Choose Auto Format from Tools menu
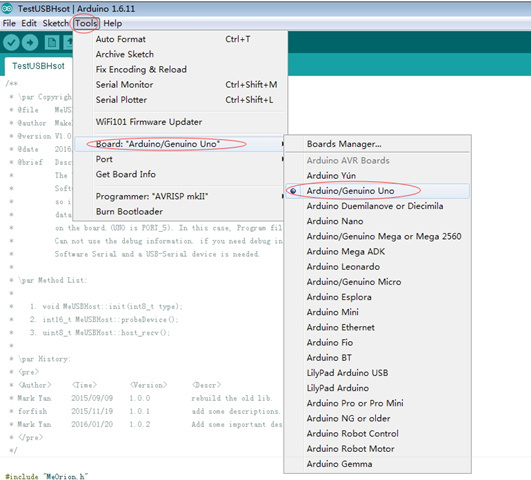 pos(179,39)
